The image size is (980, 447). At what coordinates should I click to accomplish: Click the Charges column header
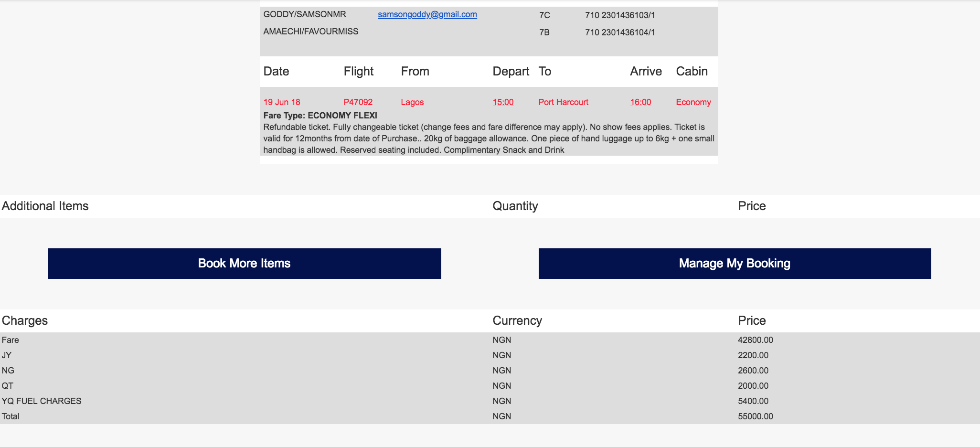25,320
